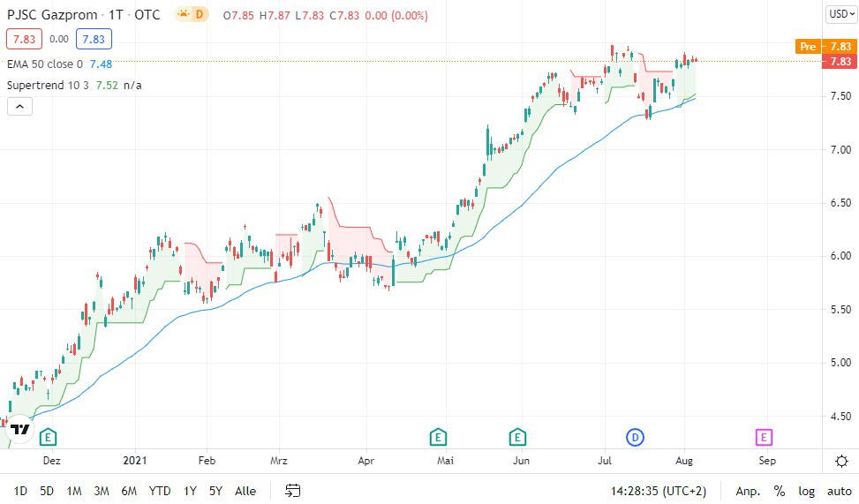Screen dimensions: 859x504
Task: Toggle the log scale
Action: [806, 491]
